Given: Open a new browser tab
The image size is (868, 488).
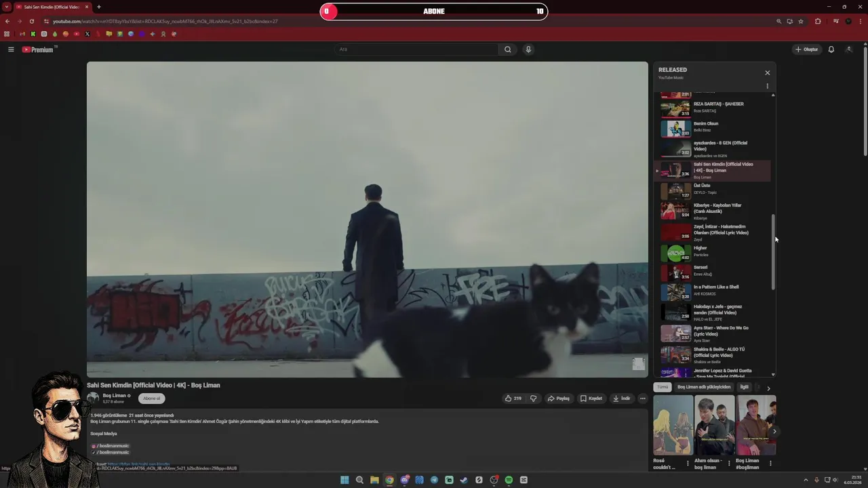Looking at the screenshot, I should pyautogui.click(x=99, y=7).
